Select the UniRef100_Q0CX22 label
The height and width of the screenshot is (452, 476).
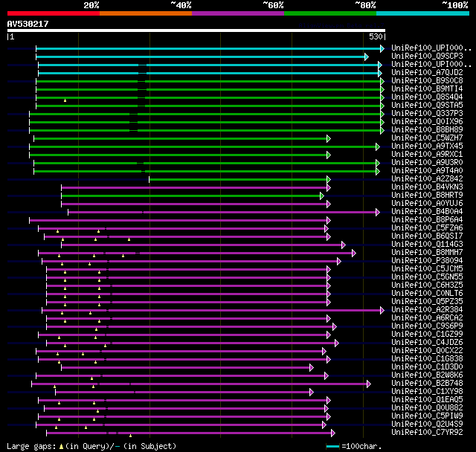coord(427,351)
